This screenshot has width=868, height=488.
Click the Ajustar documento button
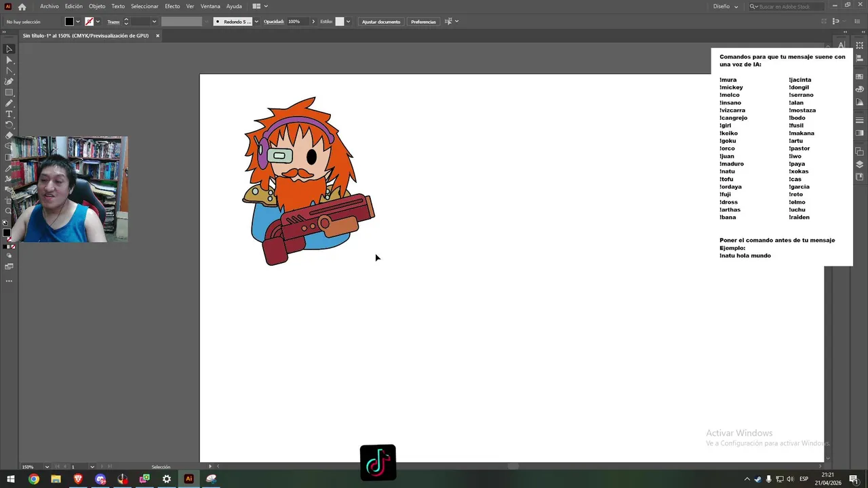point(381,22)
